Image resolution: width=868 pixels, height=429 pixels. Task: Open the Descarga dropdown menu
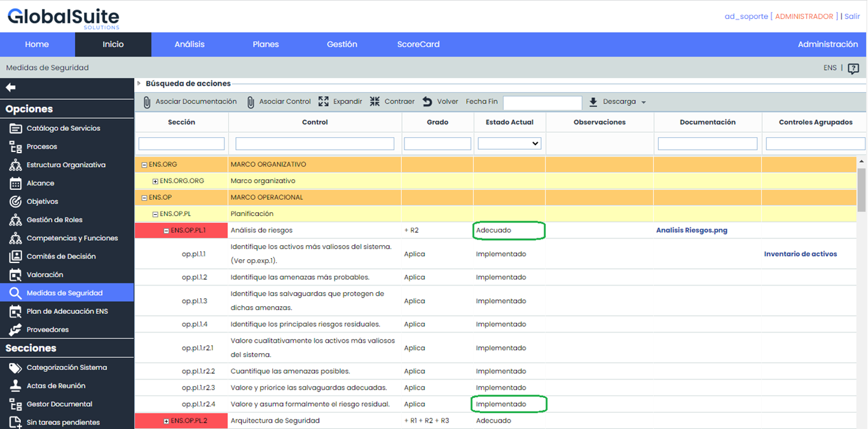tap(618, 102)
